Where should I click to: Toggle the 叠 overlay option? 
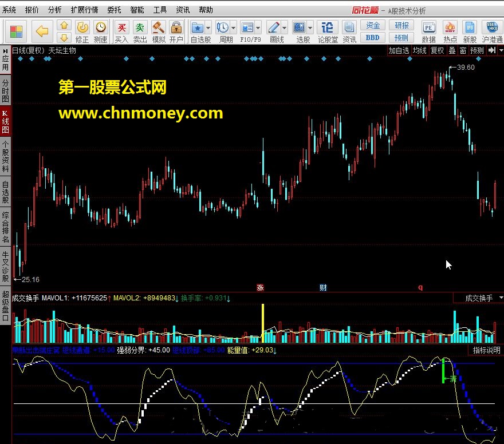pos(452,50)
